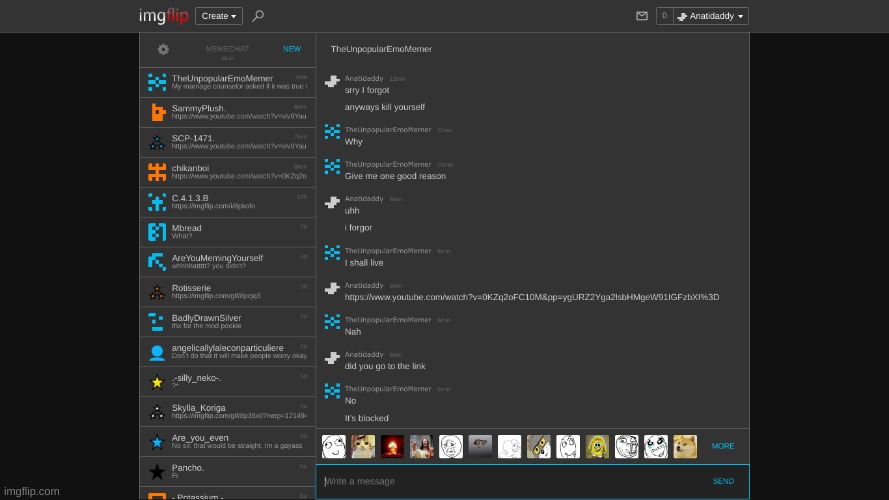This screenshot has height=500, width=889.
Task: Open the BadlyDrawnSilver conversation
Action: click(x=227, y=322)
